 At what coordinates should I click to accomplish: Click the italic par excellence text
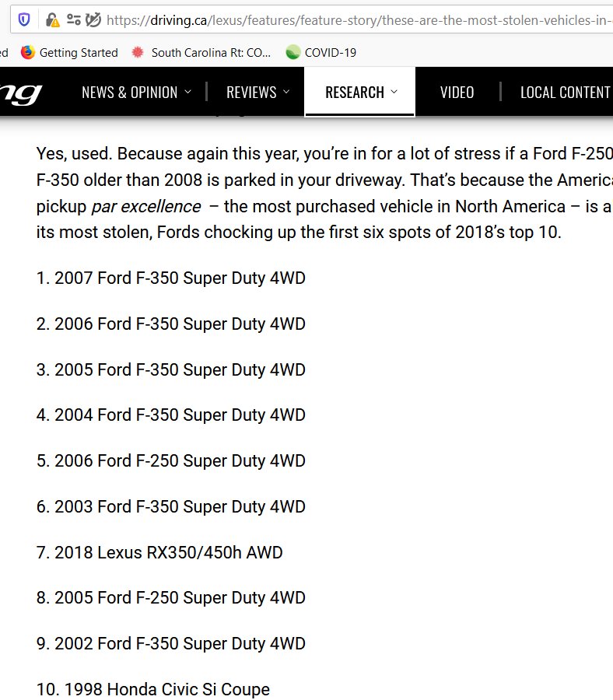146,206
